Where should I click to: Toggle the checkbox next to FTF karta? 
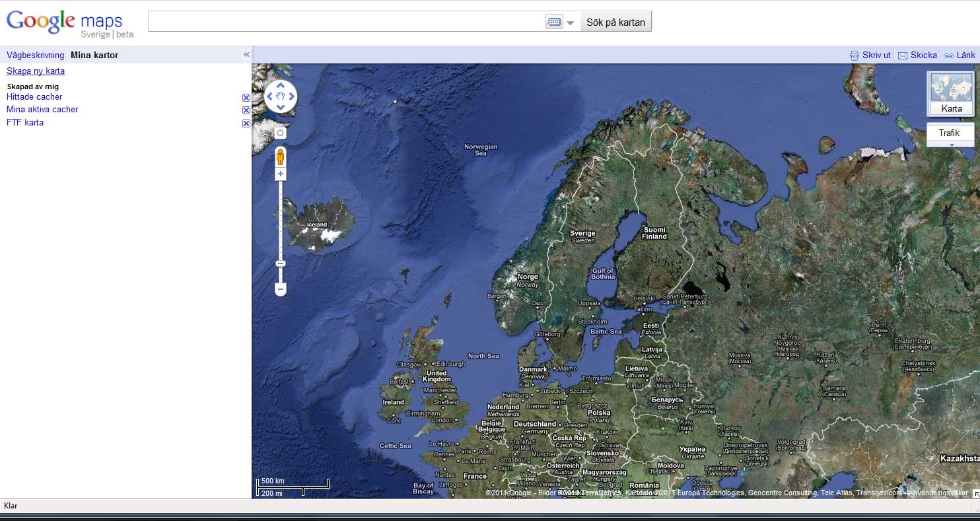click(x=246, y=123)
